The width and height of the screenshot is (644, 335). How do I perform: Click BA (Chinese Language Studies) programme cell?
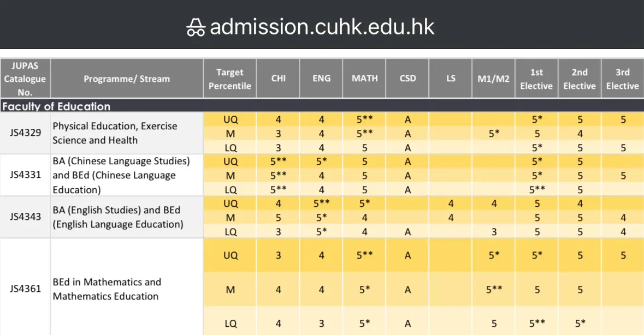tap(127, 175)
